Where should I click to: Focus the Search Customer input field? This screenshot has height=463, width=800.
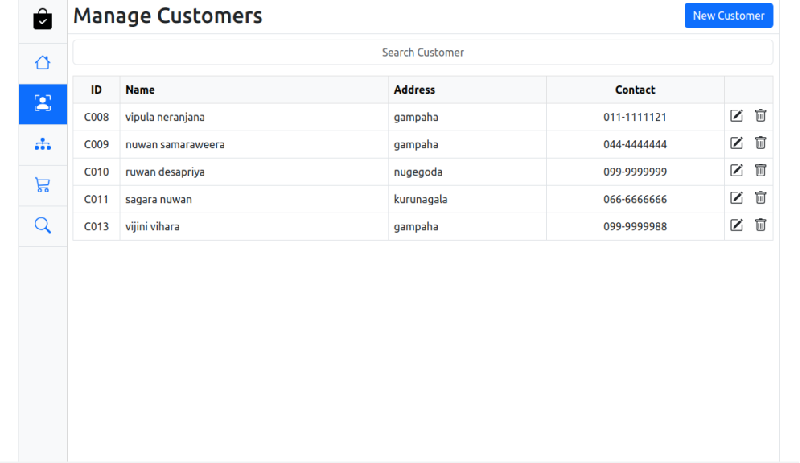(422, 52)
